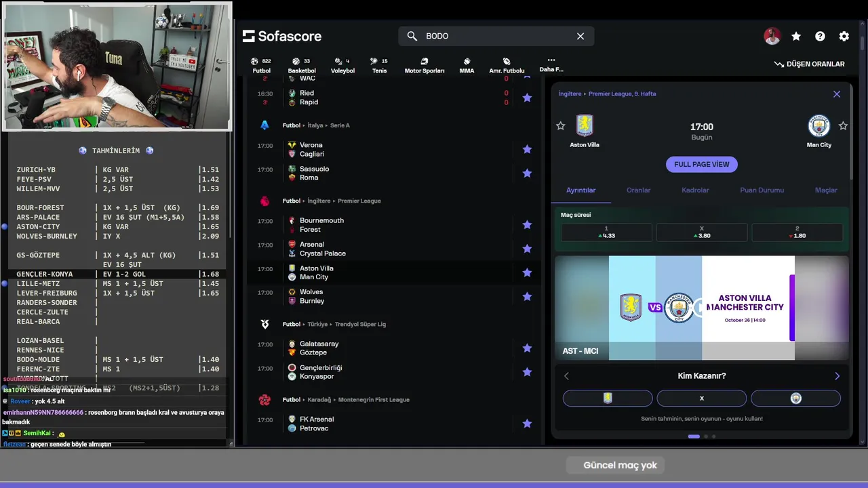The height and width of the screenshot is (488, 868).
Task: Toggle favorite star for Ried vs Rapid
Action: (527, 98)
